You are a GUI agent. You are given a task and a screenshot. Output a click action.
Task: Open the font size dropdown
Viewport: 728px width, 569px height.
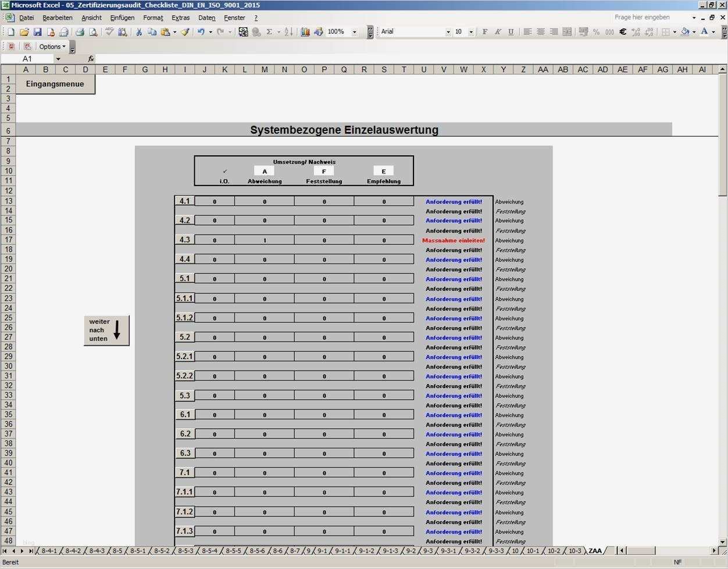click(x=472, y=32)
